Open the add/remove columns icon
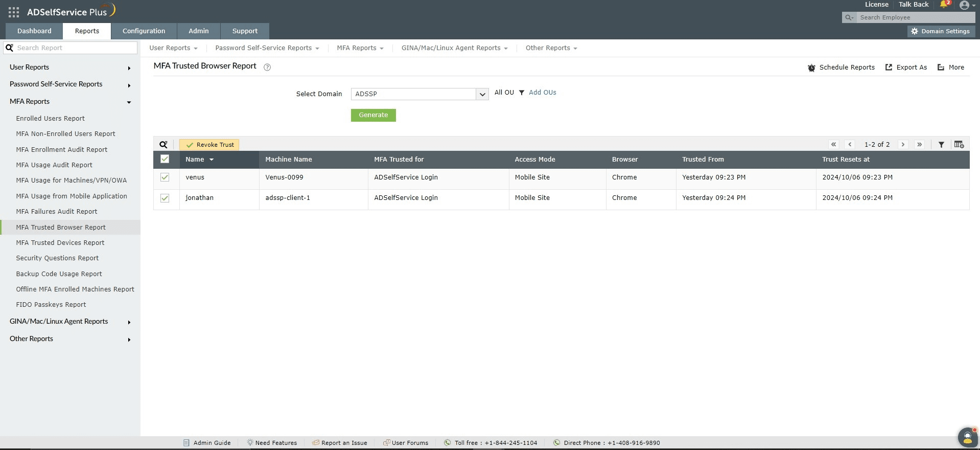Viewport: 980px width, 450px height. tap(959, 145)
